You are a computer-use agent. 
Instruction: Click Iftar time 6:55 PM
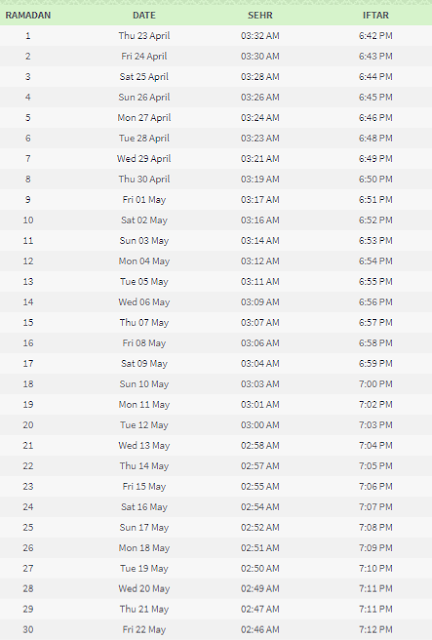click(x=376, y=282)
